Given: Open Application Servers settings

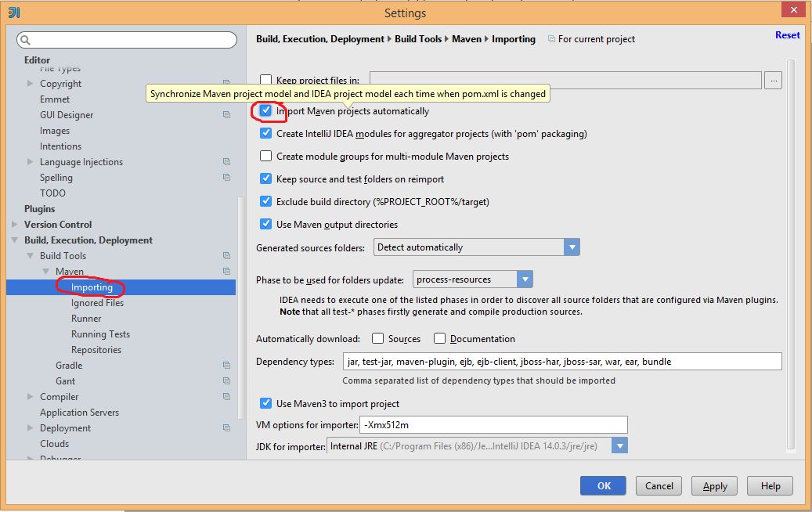Looking at the screenshot, I should pyautogui.click(x=79, y=412).
